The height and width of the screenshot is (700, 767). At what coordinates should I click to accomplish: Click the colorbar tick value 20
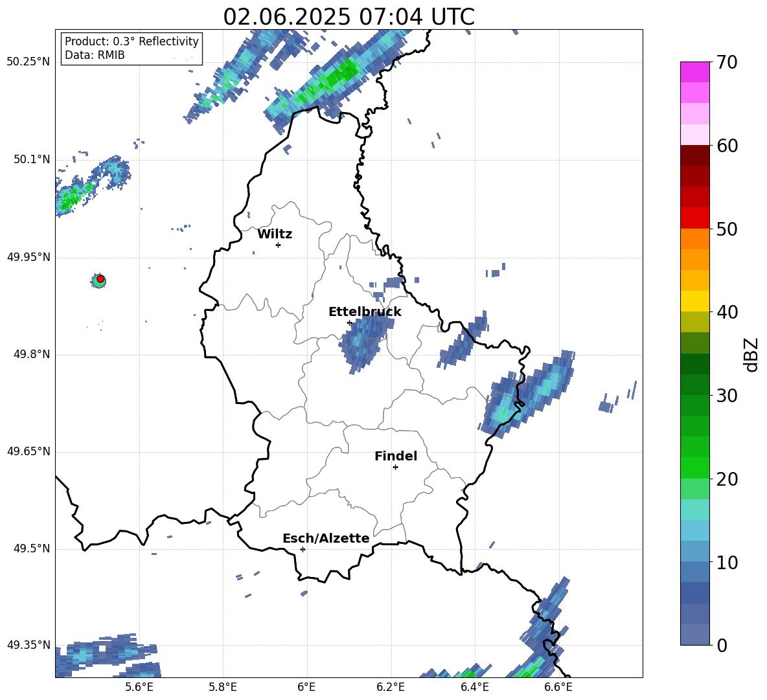tap(727, 479)
